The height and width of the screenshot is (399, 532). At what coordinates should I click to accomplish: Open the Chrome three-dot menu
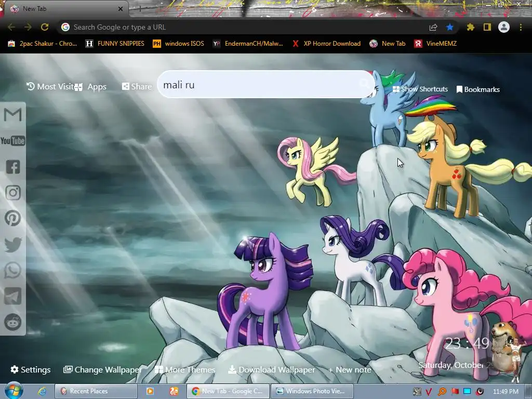click(x=521, y=27)
